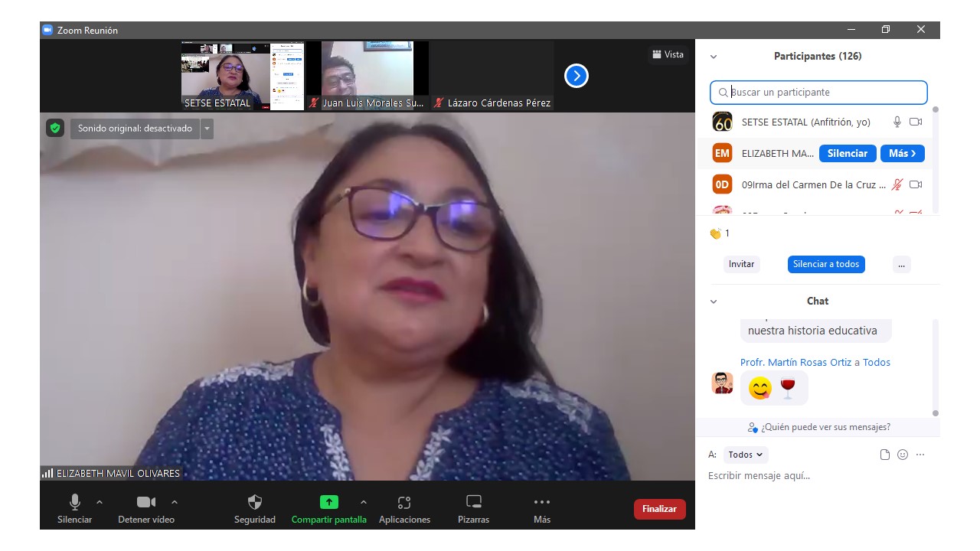Select SETSE ESTATAL video thumbnail

pos(243,76)
